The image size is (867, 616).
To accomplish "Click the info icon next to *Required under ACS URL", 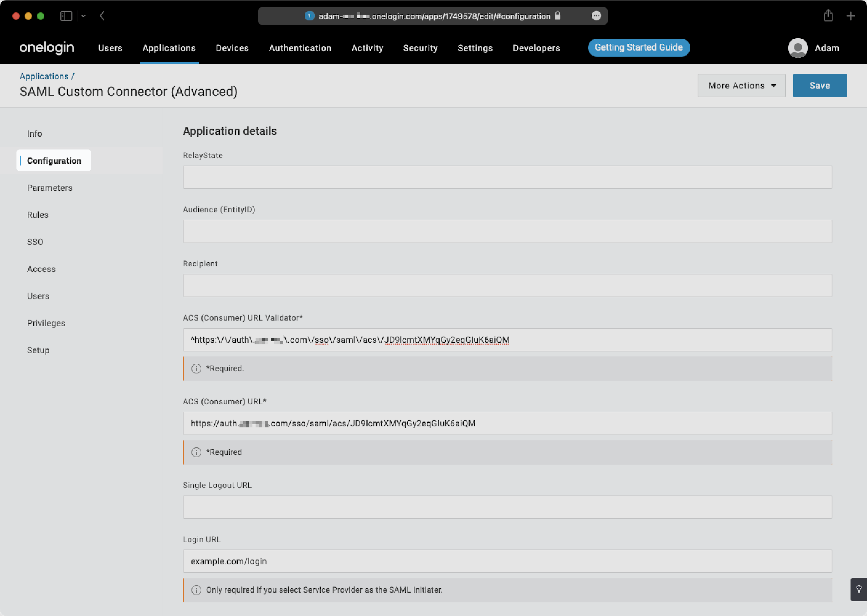I will pyautogui.click(x=196, y=452).
